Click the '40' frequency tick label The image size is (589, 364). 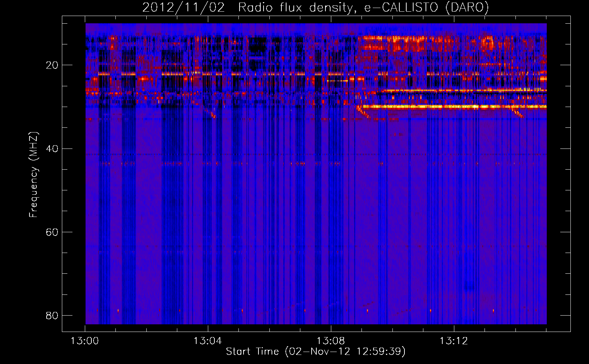coord(52,149)
